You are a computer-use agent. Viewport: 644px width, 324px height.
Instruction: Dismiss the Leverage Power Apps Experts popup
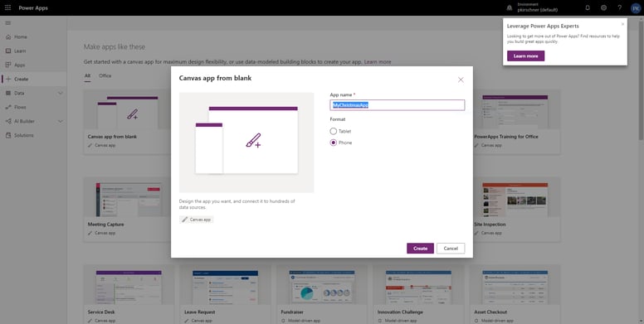[622, 24]
